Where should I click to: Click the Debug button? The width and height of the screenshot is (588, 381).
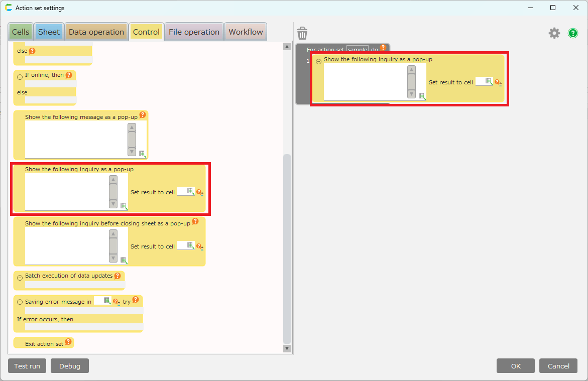69,366
